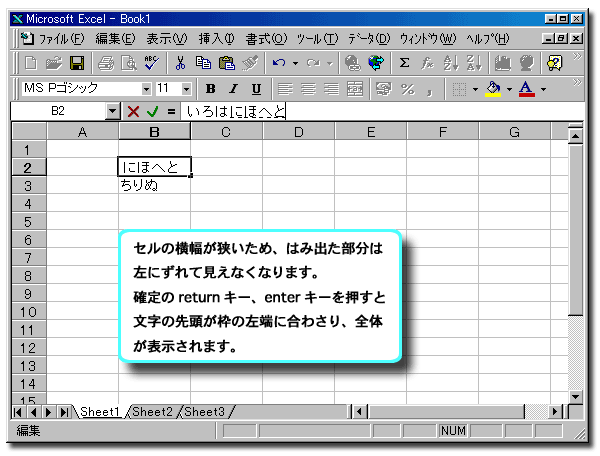Apply comma style formatting
Viewport: 600px width, 456px height.
pos(430,91)
